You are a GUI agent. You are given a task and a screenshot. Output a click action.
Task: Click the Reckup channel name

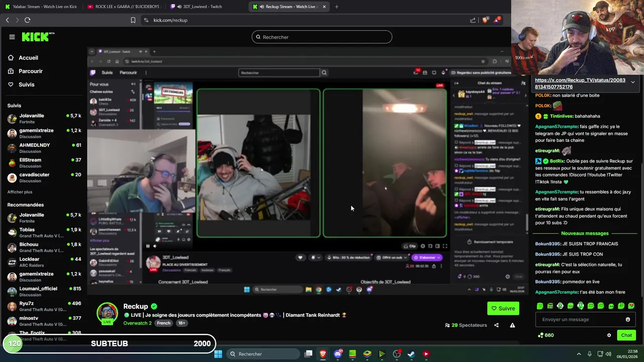135,306
